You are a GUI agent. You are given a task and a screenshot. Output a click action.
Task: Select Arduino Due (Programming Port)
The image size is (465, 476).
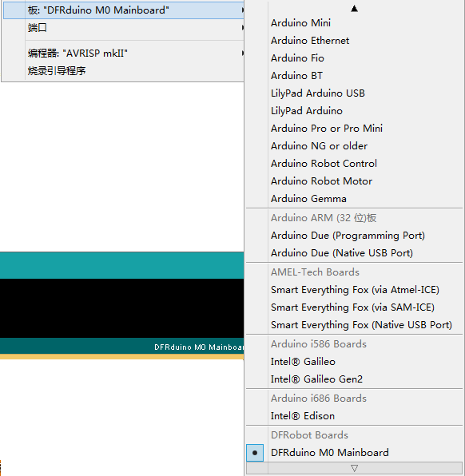(354, 236)
